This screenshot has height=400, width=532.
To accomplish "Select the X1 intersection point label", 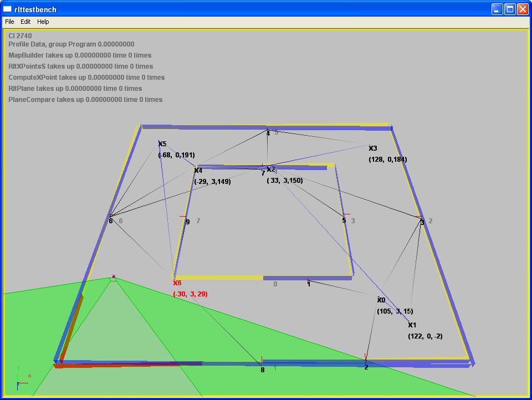I will coord(412,325).
